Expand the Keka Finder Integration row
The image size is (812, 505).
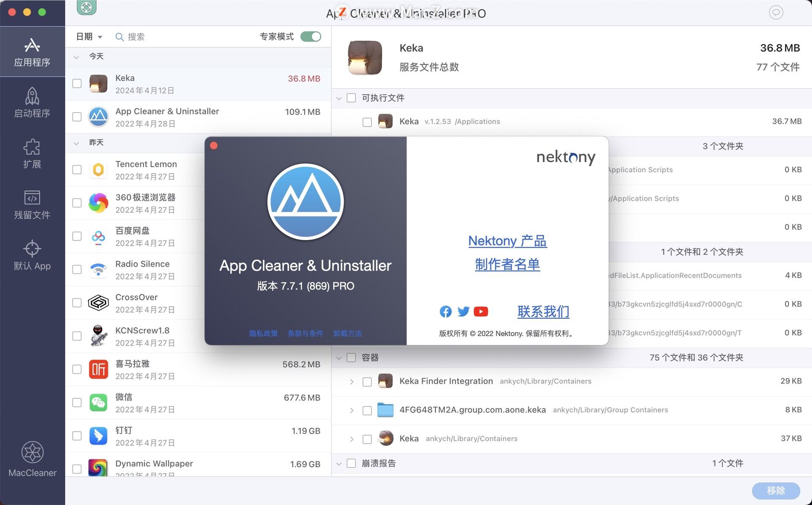click(351, 381)
